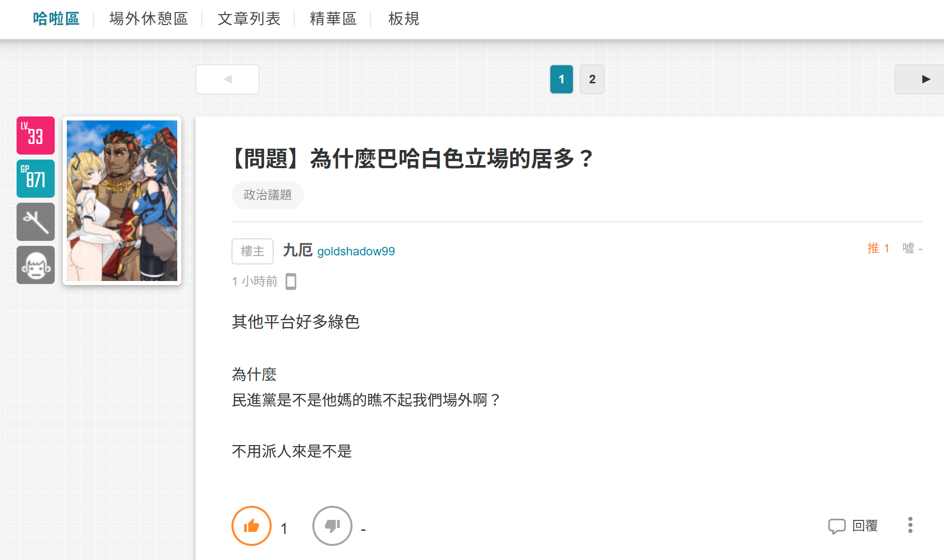Image resolution: width=944 pixels, height=560 pixels.
Task: Click the orange thumbs-up like button
Action: pos(252,526)
